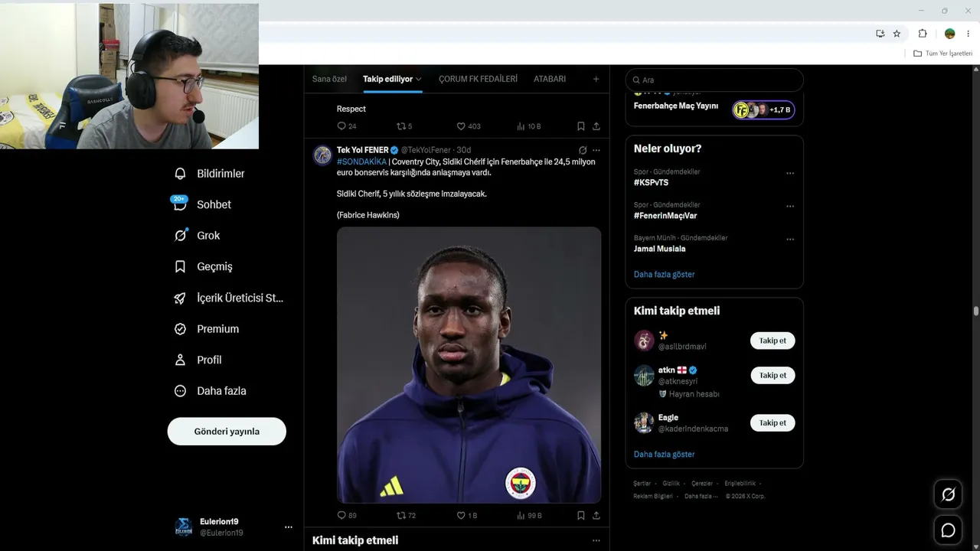The width and height of the screenshot is (980, 551).
Task: Expand the Takip ediliyor tab dropdown chevron
Action: (419, 79)
